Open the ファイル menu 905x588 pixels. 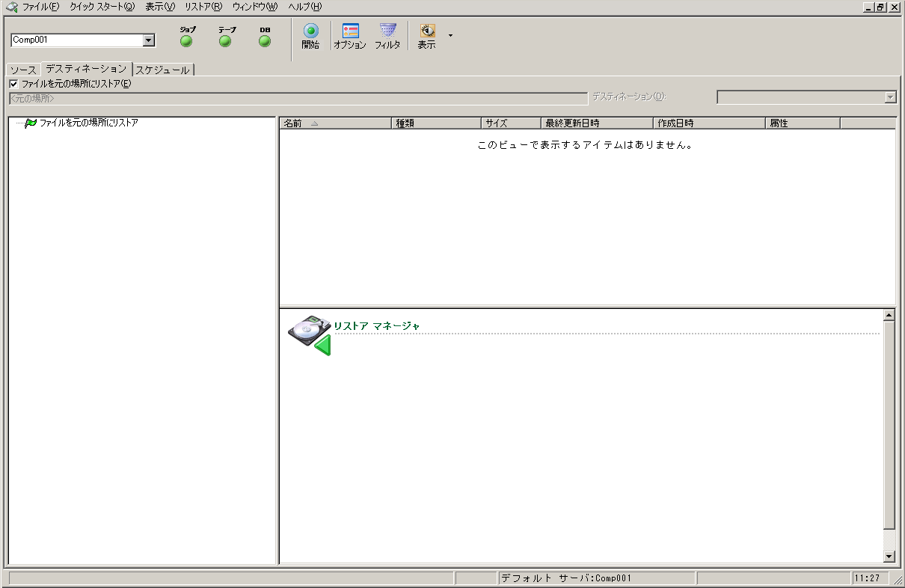[x=40, y=7]
